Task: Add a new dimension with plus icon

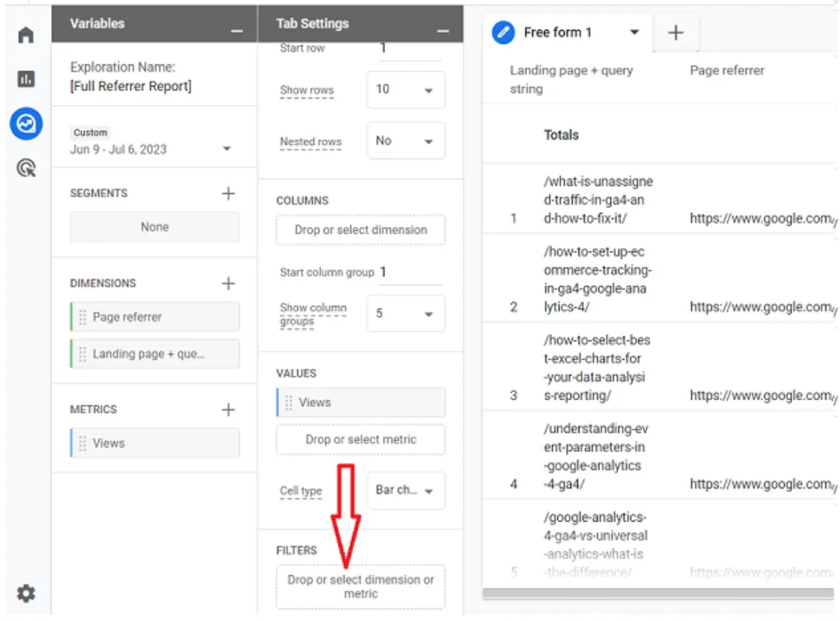Action: (228, 283)
